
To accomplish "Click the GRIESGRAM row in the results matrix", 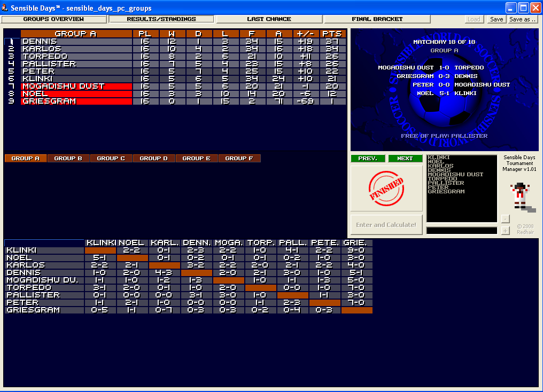I will 43,310.
